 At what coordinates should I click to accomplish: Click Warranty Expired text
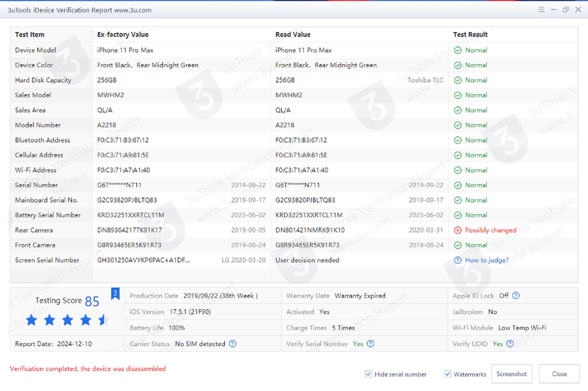[360, 296]
